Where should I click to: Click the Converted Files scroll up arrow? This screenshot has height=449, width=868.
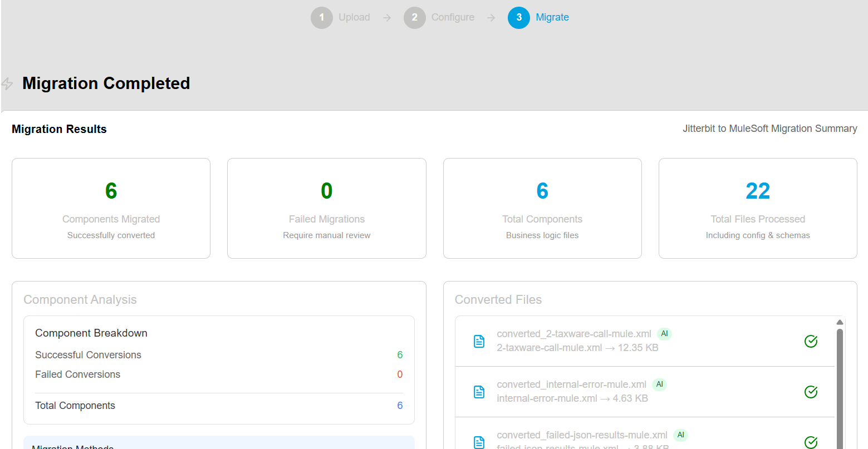(x=840, y=322)
